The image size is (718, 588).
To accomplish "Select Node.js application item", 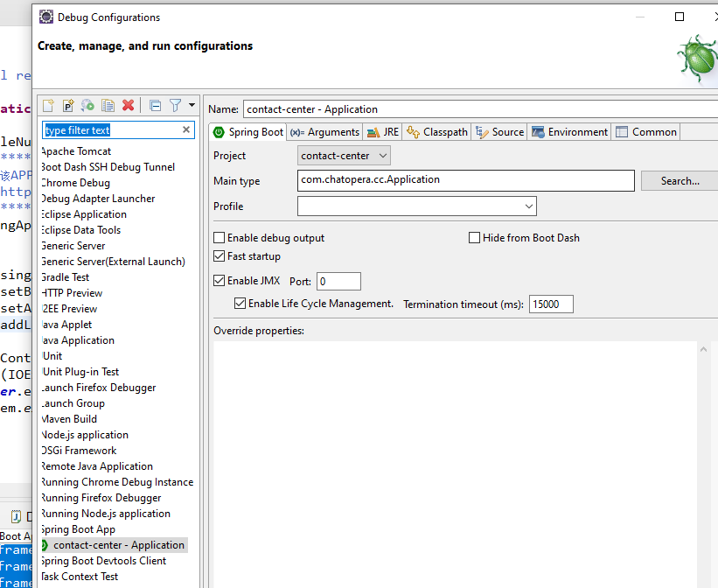I will point(85,435).
